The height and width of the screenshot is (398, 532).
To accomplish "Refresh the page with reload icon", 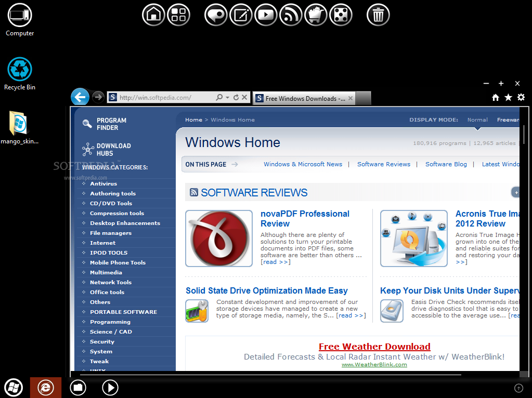I will pyautogui.click(x=236, y=97).
